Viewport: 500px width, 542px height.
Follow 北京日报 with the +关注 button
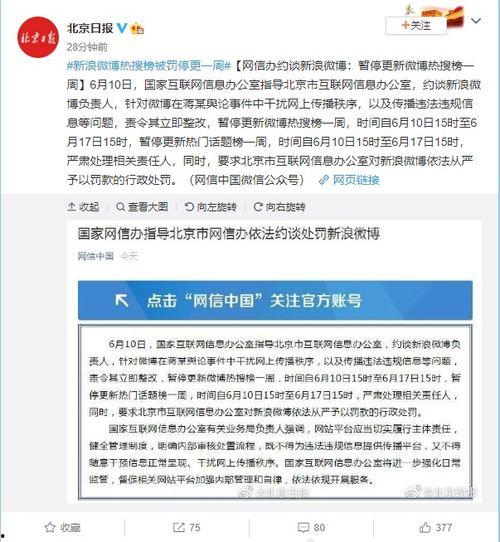coord(416,26)
